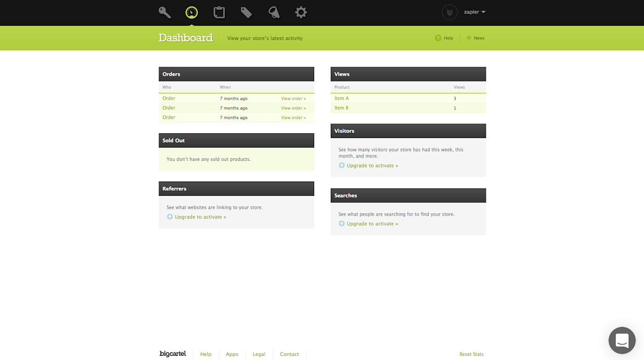Click the upgrade arrow icon in Referrers
The image size is (644, 360).
[x=170, y=217]
